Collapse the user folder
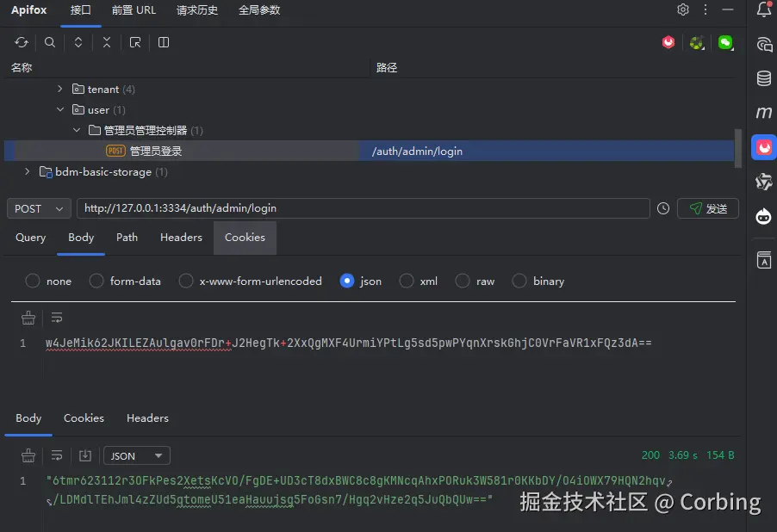 (x=60, y=109)
